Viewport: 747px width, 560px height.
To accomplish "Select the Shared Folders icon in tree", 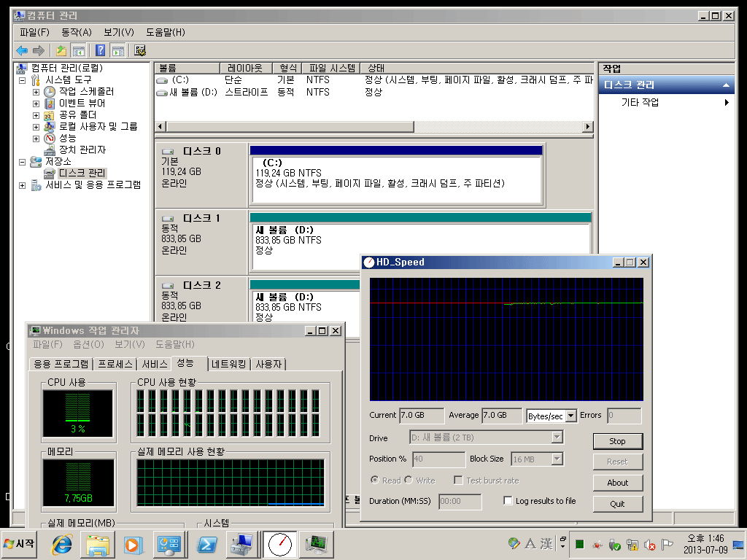I will (50, 114).
